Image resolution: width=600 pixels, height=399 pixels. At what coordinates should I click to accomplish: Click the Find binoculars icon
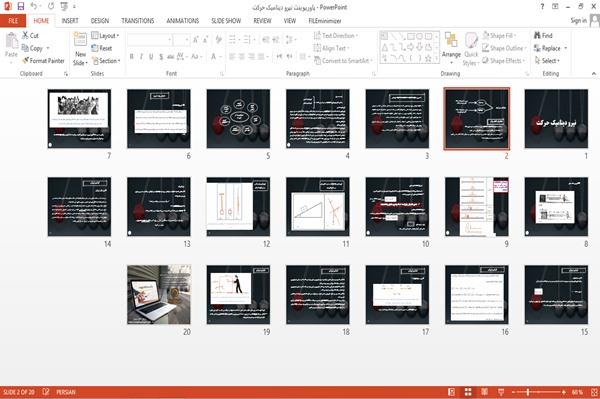[537, 35]
